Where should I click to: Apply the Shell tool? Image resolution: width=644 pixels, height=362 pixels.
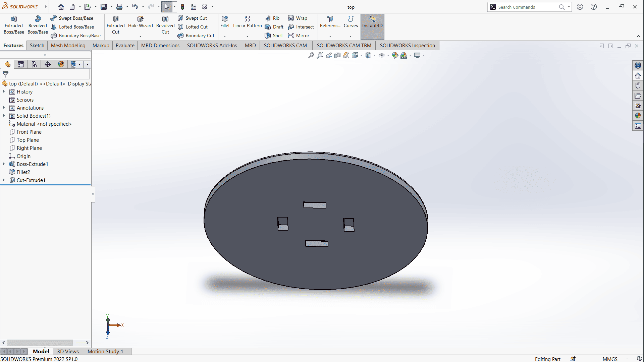(x=274, y=36)
